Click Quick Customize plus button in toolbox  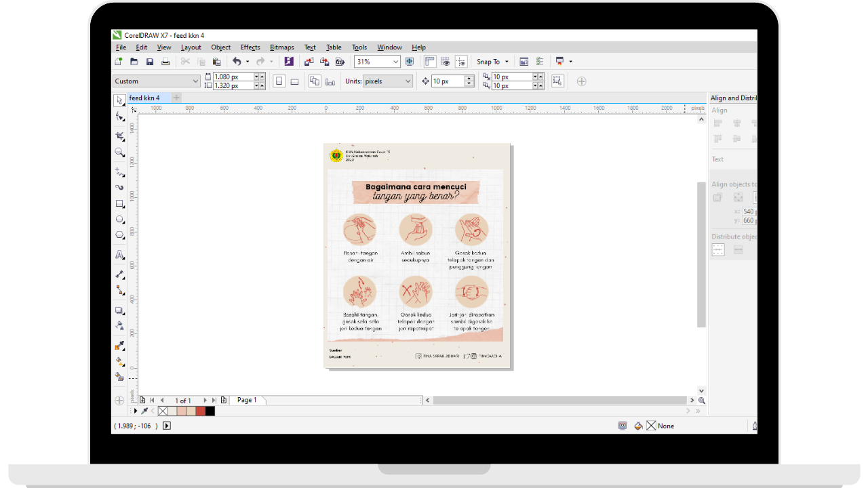pos(119,401)
